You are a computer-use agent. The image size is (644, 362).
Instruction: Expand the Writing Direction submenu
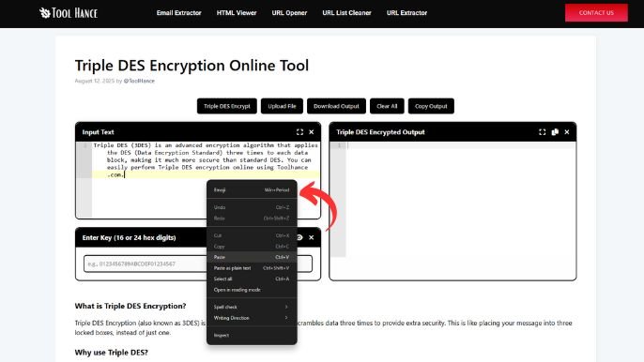coord(252,318)
